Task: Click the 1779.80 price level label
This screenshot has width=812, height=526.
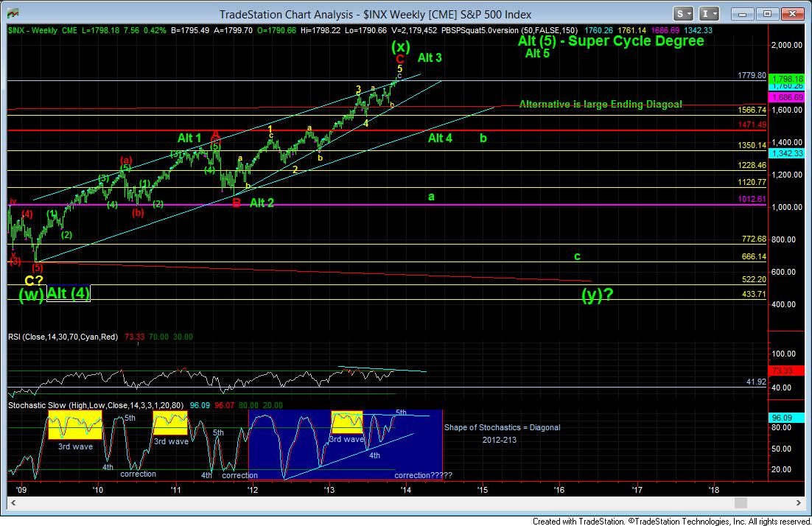Action: click(752, 76)
